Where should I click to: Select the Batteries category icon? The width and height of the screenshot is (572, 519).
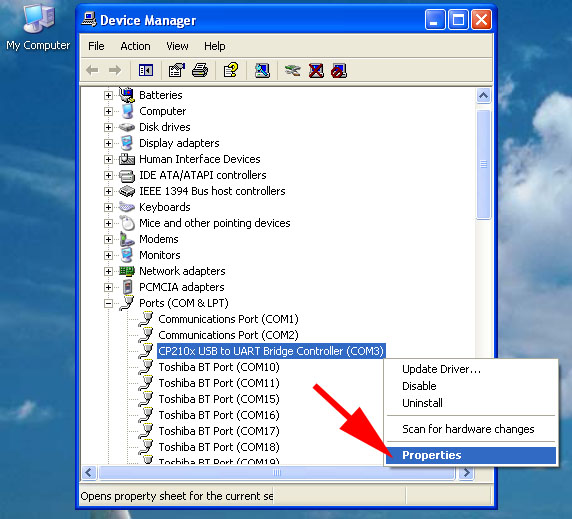click(x=127, y=95)
